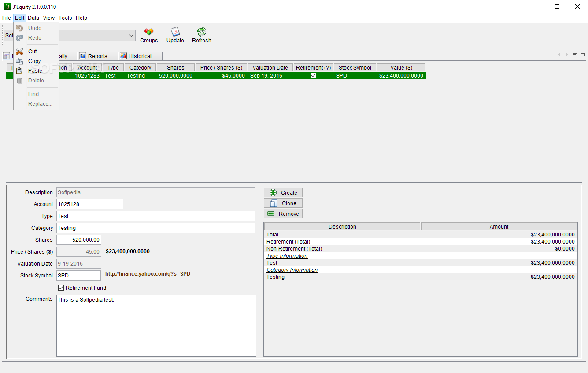The height and width of the screenshot is (373, 588).
Task: Open the Groups toolbar button
Action: (x=149, y=35)
